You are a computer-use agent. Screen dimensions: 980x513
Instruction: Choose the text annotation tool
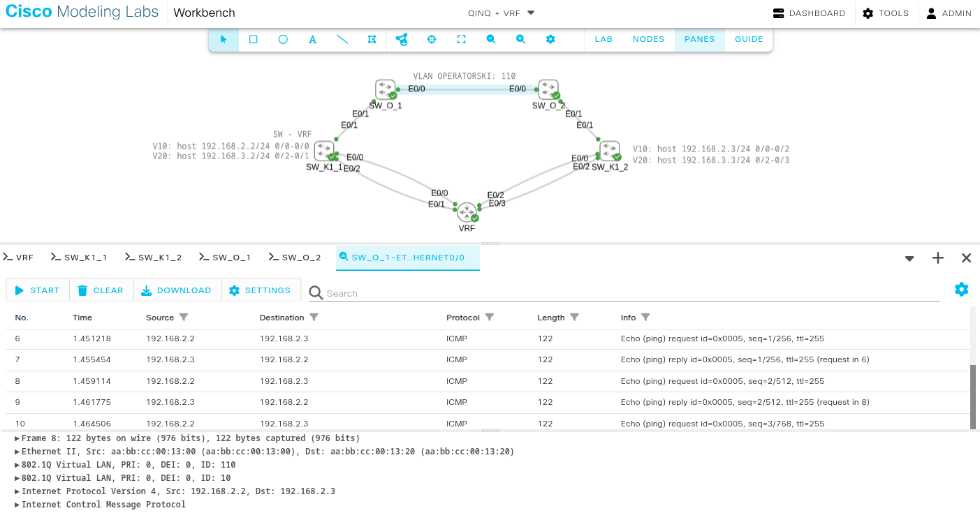[313, 39]
